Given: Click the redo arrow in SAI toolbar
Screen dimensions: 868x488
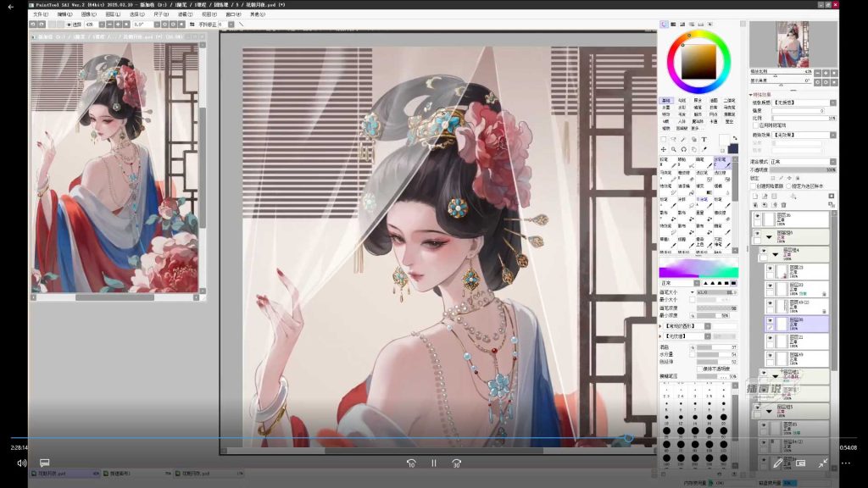Looking at the screenshot, I should pyautogui.click(x=42, y=25).
